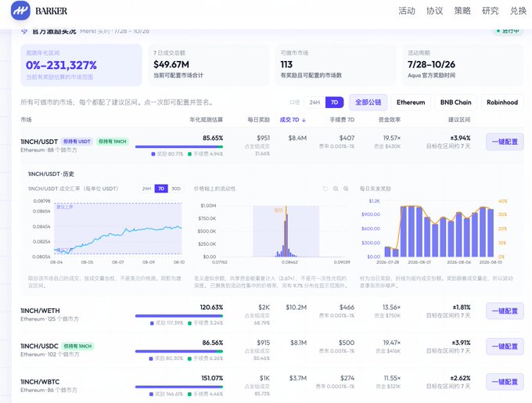Image resolution: width=532 pixels, height=403 pixels.
Task: Click the $49.67M volume card
Action: click(208, 65)
